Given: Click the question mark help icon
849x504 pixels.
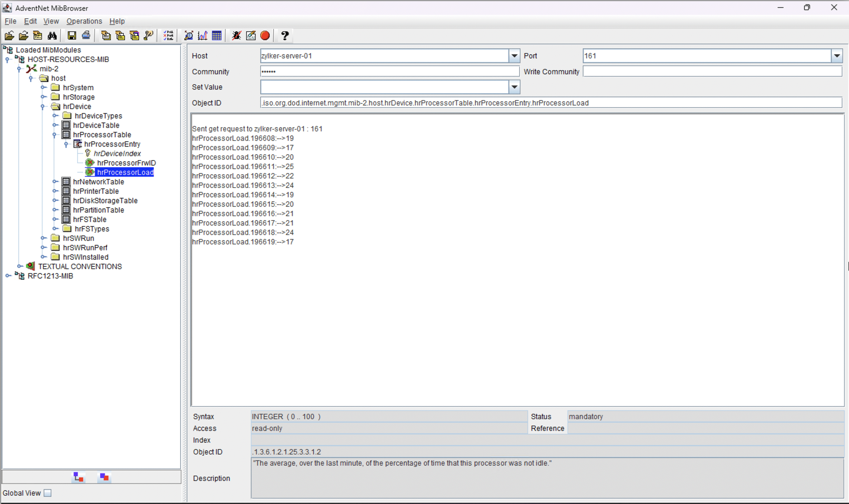Looking at the screenshot, I should pos(285,36).
